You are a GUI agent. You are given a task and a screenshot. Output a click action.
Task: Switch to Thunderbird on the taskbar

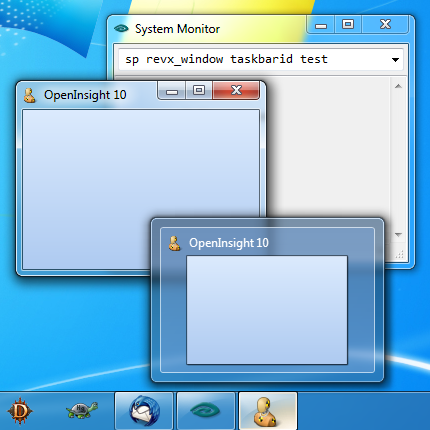click(x=144, y=411)
